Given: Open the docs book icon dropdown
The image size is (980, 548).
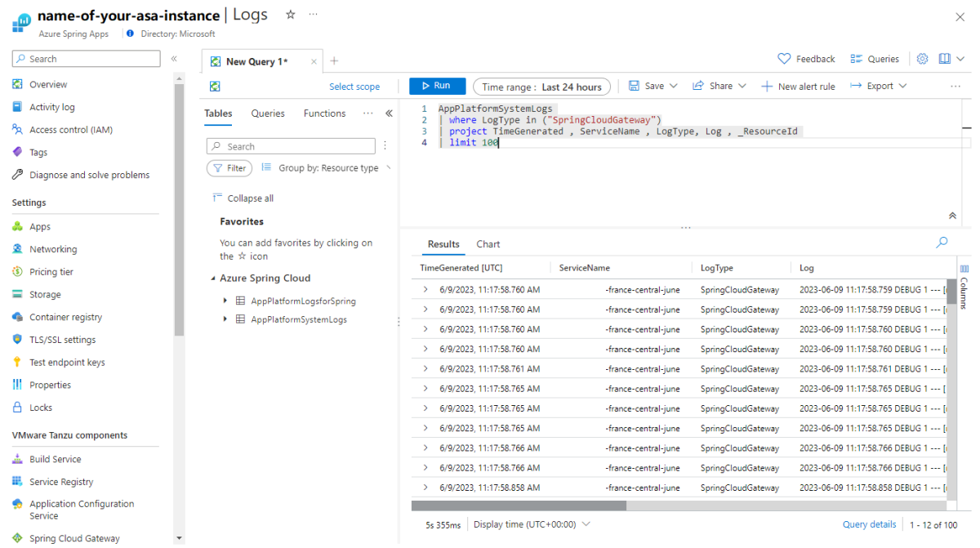Looking at the screenshot, I should 951,59.
